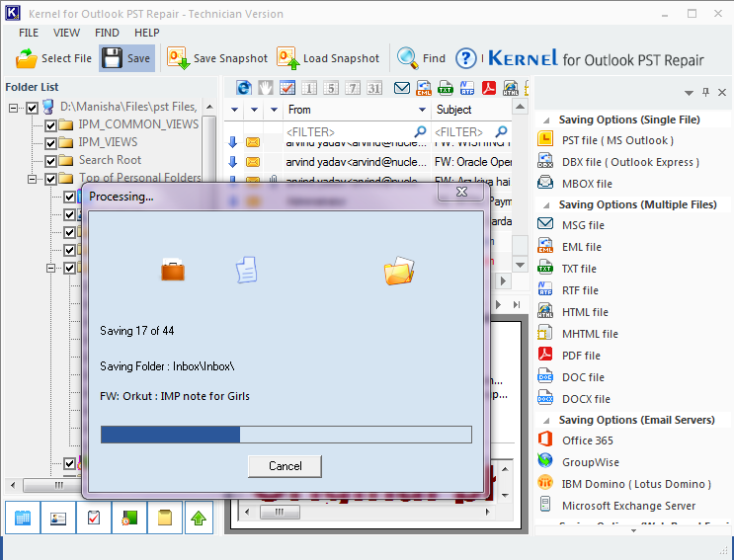This screenshot has height=560, width=734.
Task: Close the Processing dialog
Action: [x=461, y=192]
